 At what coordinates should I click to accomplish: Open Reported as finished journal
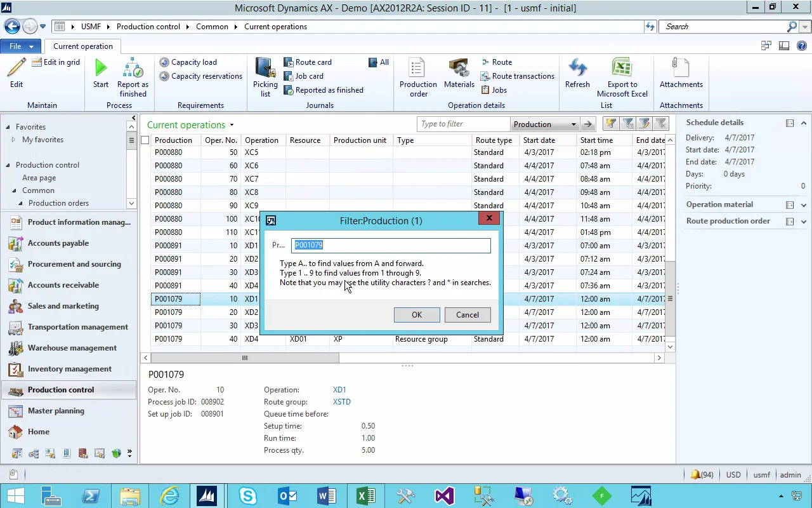[x=324, y=90]
